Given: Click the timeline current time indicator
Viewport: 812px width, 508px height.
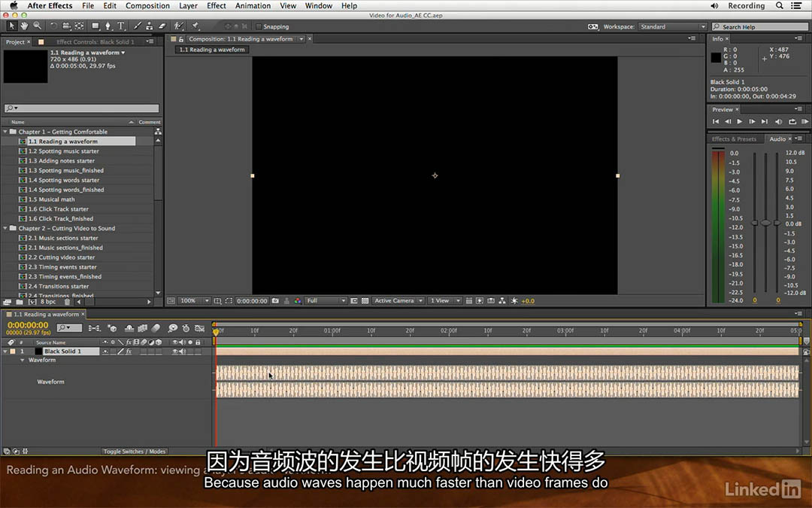Looking at the screenshot, I should coord(216,332).
